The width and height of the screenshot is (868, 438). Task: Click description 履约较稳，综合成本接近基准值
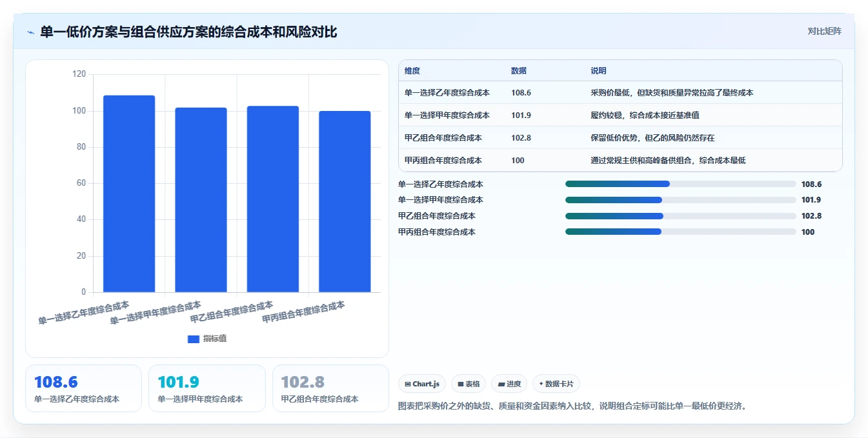645,115
